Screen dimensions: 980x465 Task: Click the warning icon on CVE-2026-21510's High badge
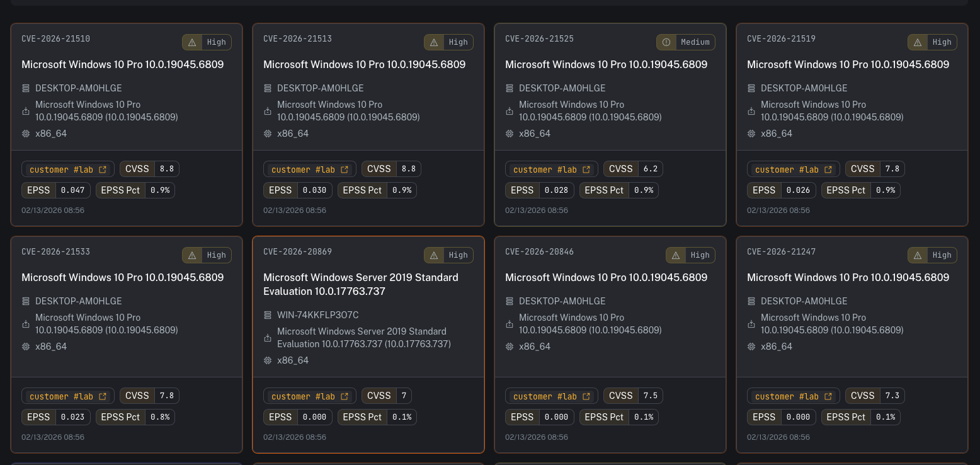pyautogui.click(x=192, y=42)
